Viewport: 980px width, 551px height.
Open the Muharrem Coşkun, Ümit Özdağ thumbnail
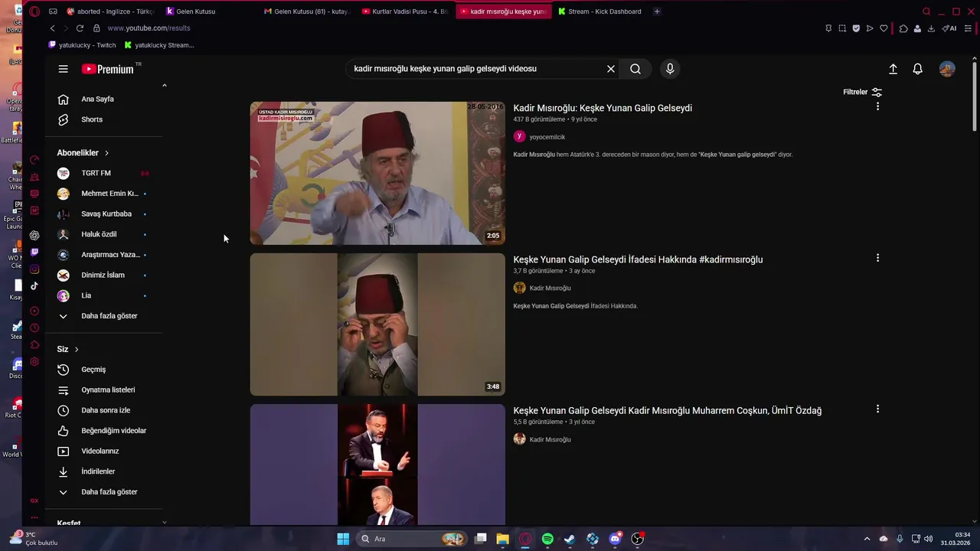pos(377,465)
